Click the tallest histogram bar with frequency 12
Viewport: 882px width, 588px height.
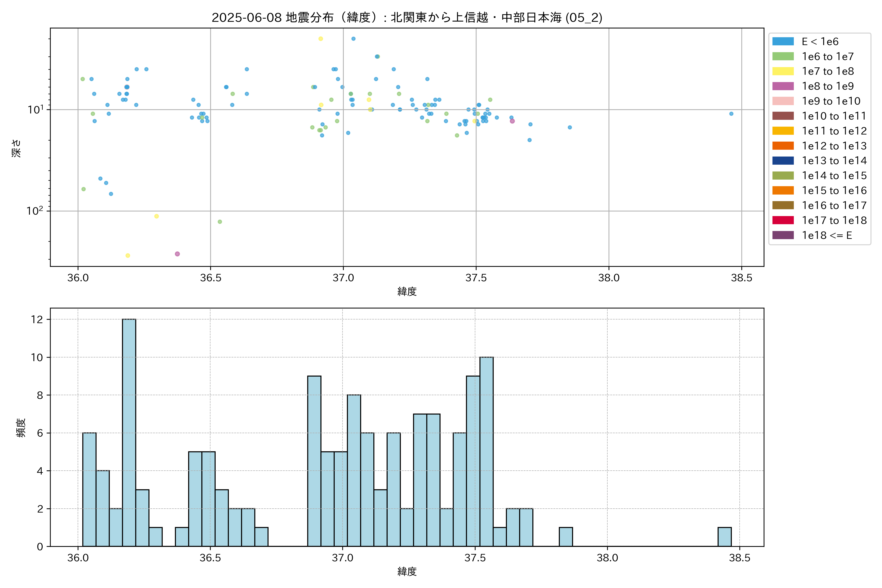[x=129, y=431]
